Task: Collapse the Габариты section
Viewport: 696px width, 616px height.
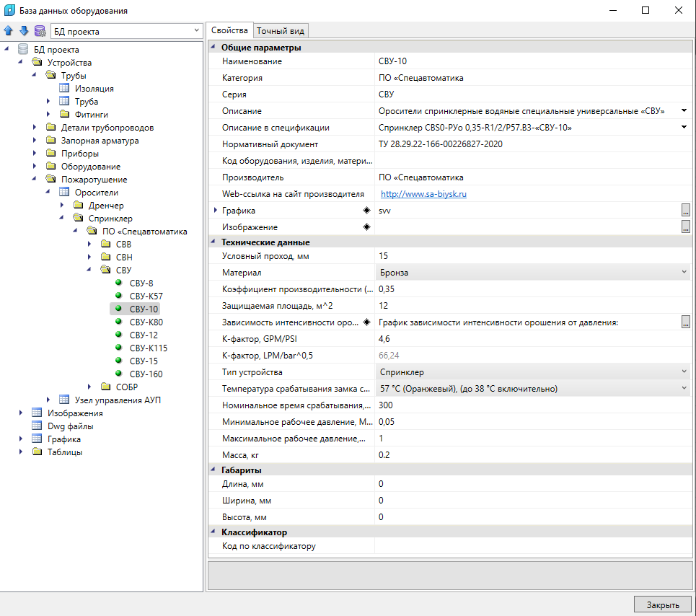Action: 213,469
